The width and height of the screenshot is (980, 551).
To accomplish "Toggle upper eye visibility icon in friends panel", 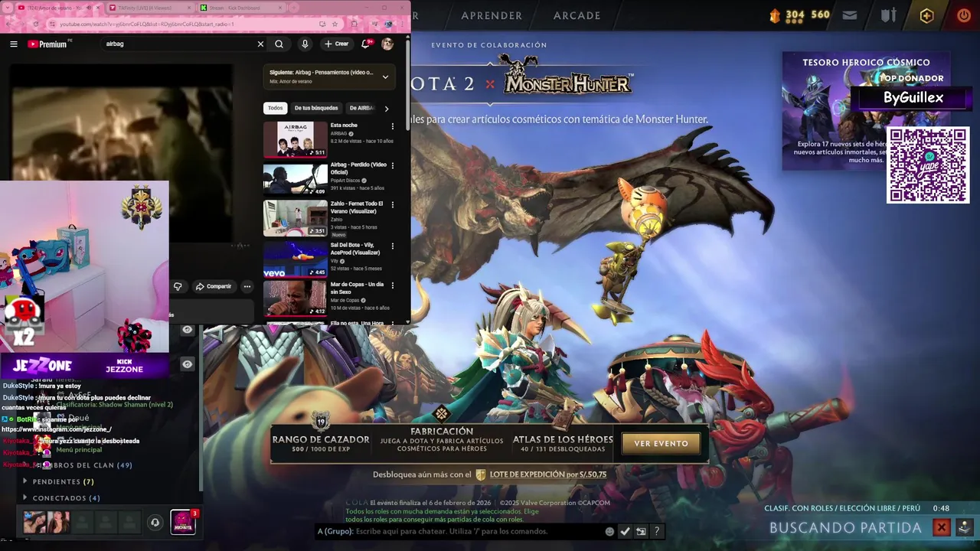I will click(x=187, y=330).
